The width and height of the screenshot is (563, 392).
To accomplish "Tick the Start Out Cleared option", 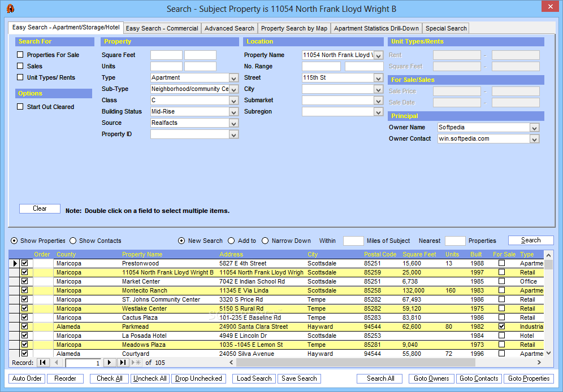I will coord(20,107).
